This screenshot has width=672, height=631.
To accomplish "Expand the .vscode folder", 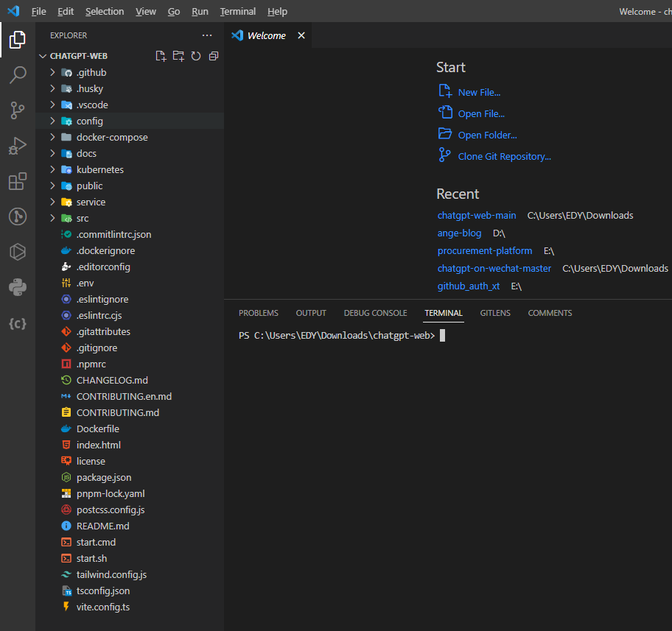I will coord(52,105).
